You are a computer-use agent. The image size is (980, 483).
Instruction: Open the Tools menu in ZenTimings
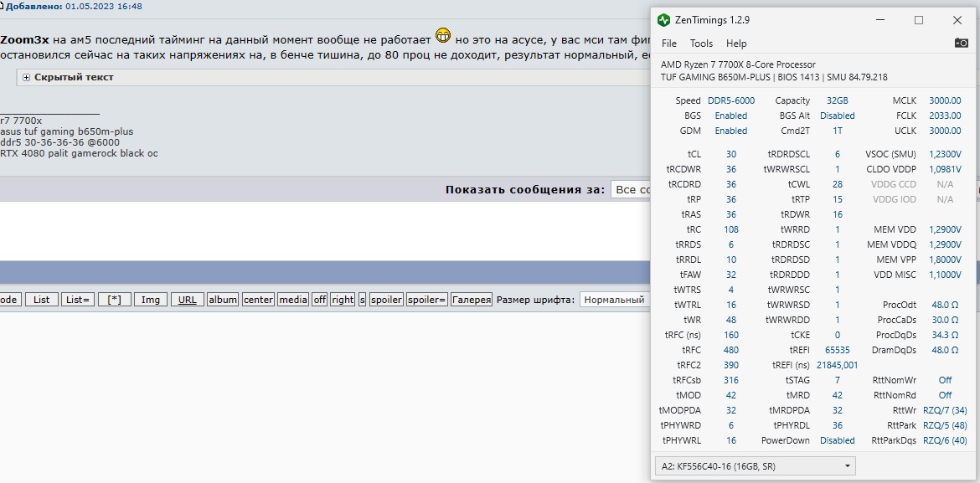tap(701, 44)
